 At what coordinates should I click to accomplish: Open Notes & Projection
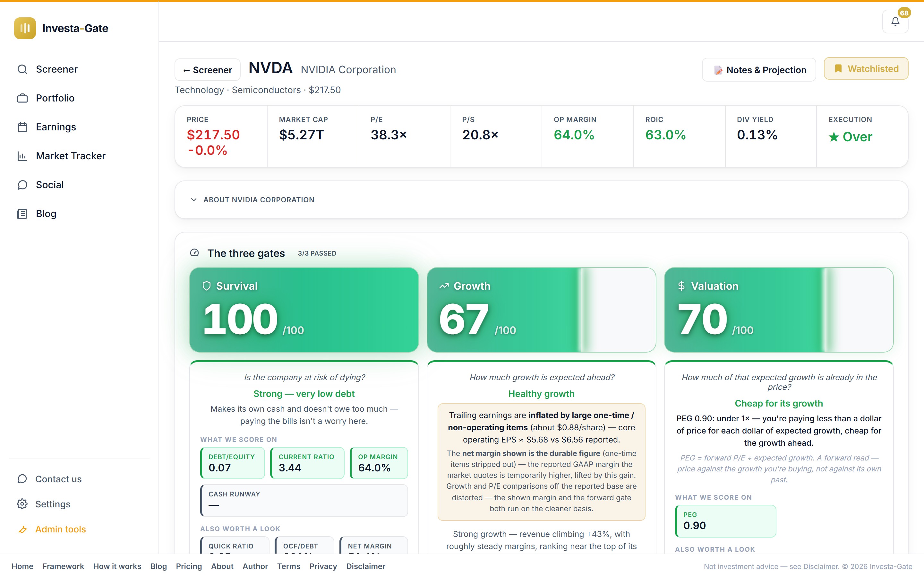pyautogui.click(x=759, y=70)
